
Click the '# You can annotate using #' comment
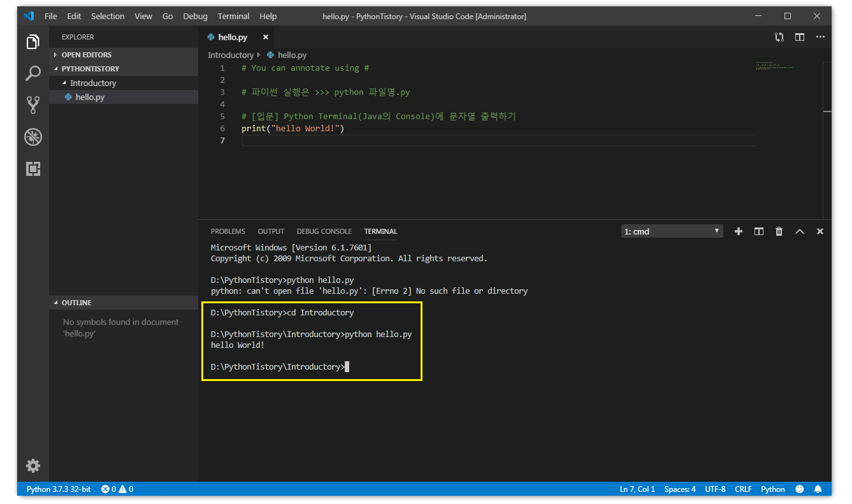click(x=305, y=68)
